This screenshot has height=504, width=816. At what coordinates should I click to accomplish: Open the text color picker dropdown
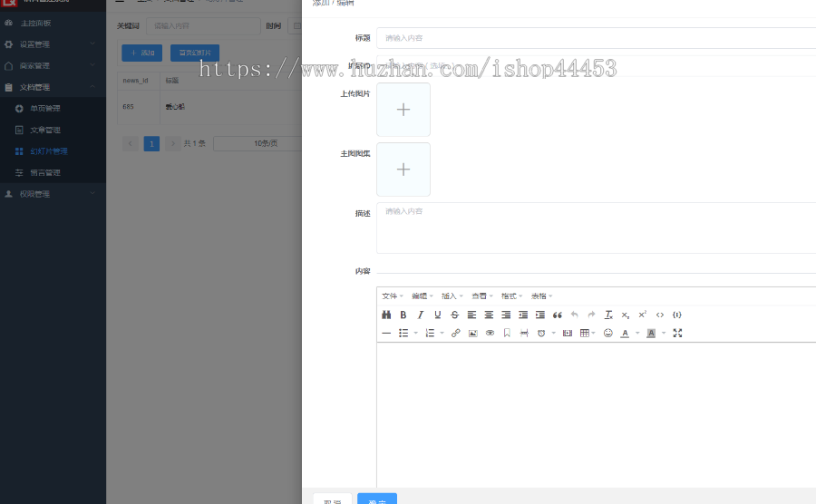coord(637,334)
